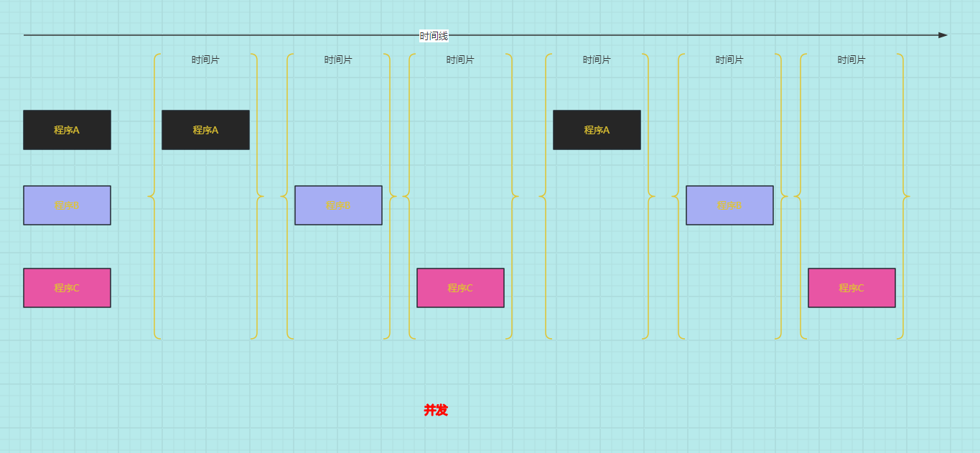Select the leftmost pink 程序C box
Image resolution: width=980 pixels, height=453 pixels.
point(67,288)
